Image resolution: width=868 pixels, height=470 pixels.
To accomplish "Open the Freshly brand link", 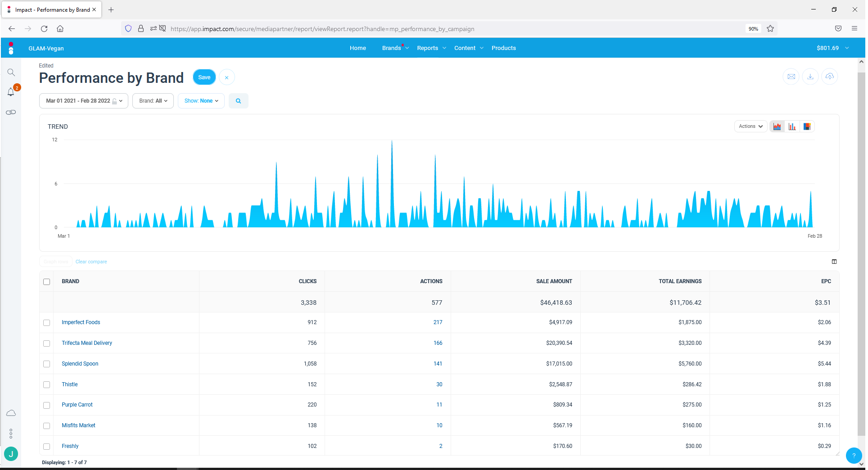I will 70,446.
